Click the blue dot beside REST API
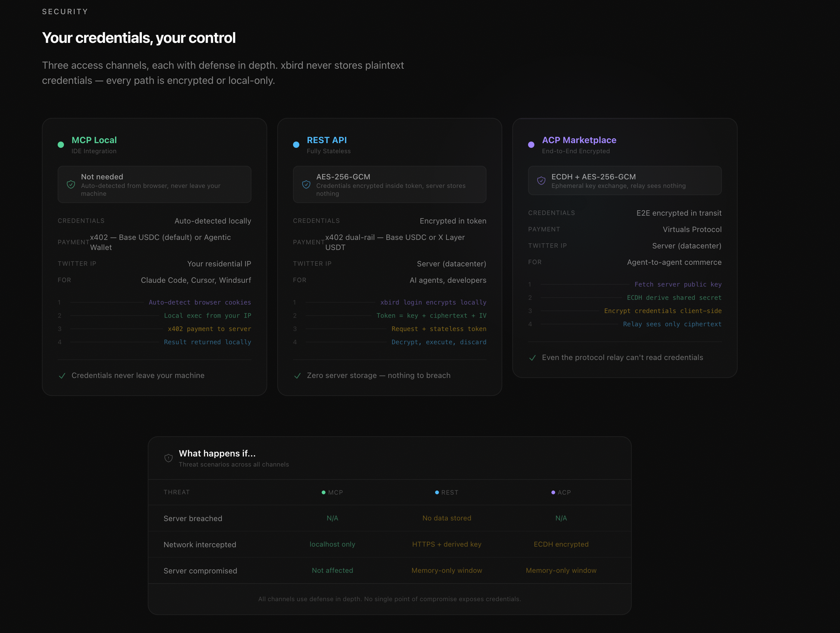This screenshot has width=840, height=633. [296, 145]
